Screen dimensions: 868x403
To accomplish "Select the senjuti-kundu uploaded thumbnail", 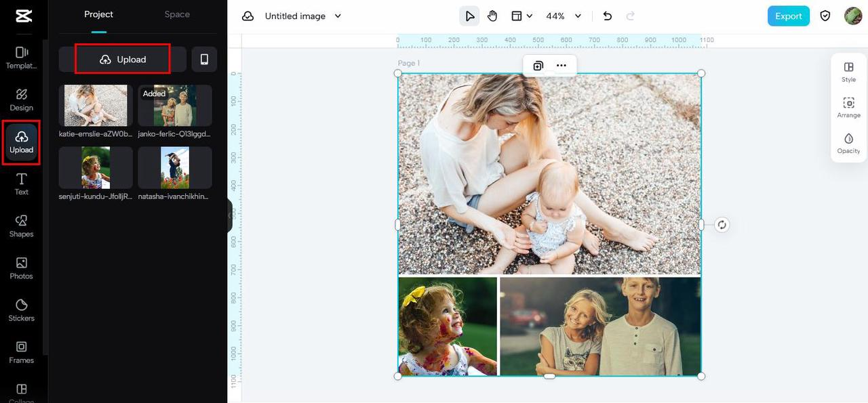I will tap(96, 168).
